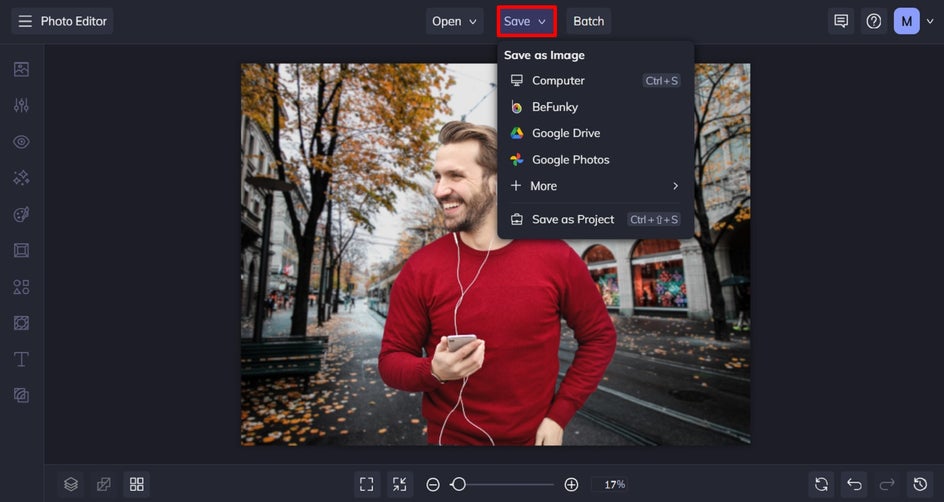The height and width of the screenshot is (502, 944).
Task: Adjust the zoom slider handle
Action: [x=459, y=485]
